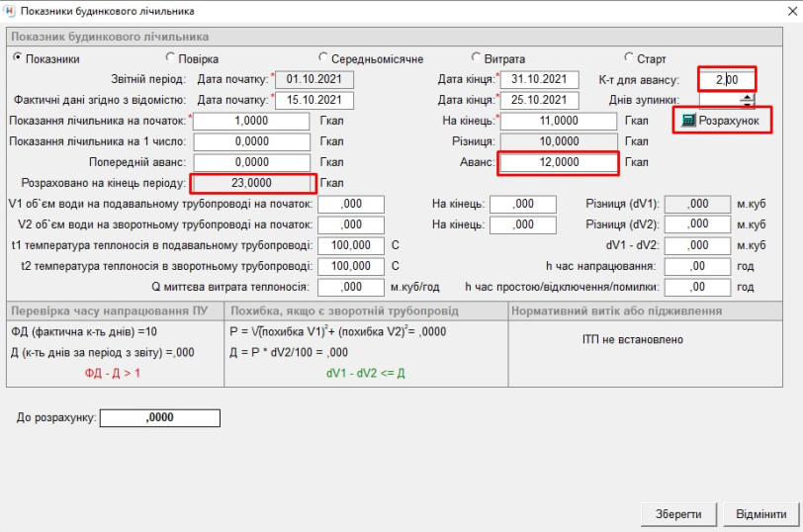Click the фактичні дані Дата початку 15.10.2021 field
This screenshot has width=803, height=532.
313,101
